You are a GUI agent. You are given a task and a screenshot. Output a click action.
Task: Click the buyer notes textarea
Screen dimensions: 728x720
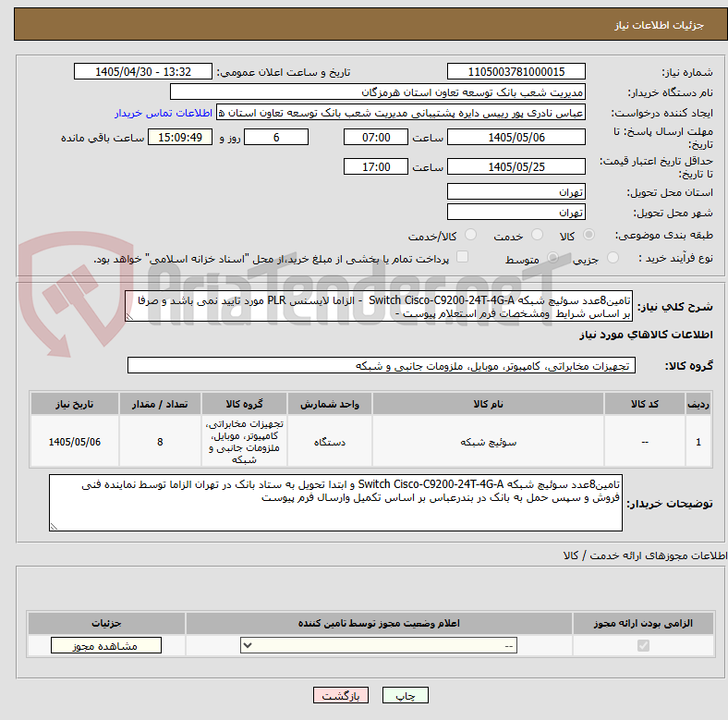point(335,503)
